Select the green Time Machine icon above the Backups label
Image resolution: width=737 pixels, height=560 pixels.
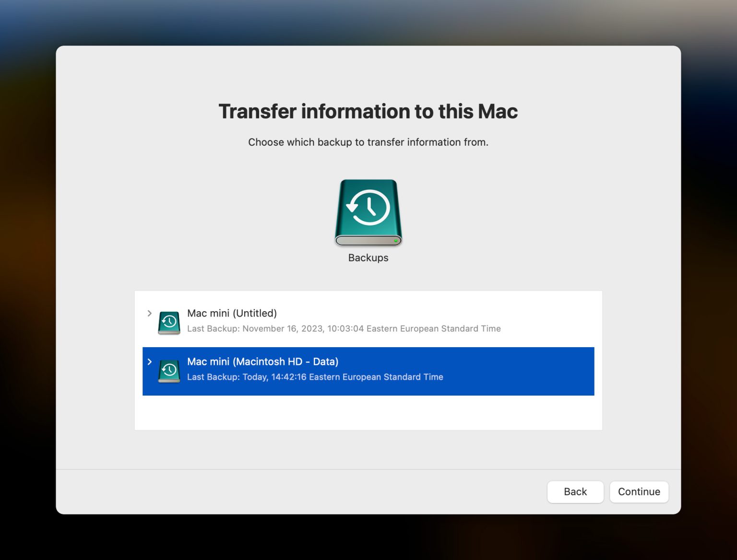pyautogui.click(x=368, y=212)
